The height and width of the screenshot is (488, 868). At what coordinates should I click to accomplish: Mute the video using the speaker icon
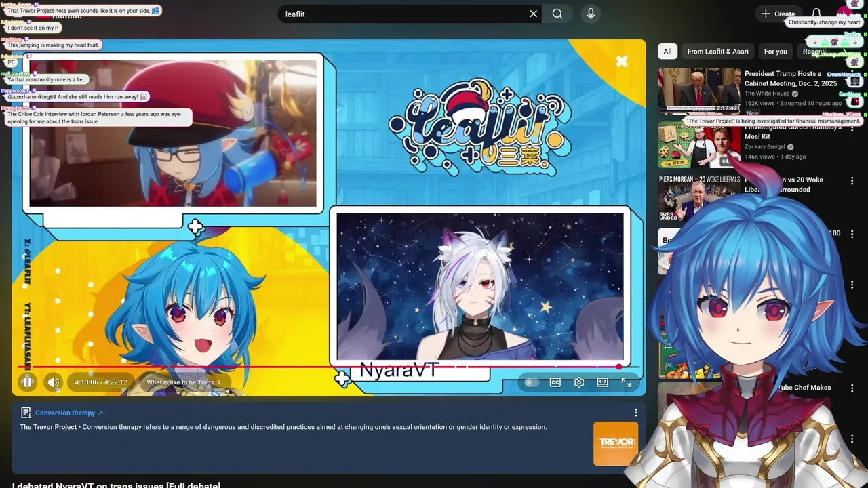tap(54, 382)
